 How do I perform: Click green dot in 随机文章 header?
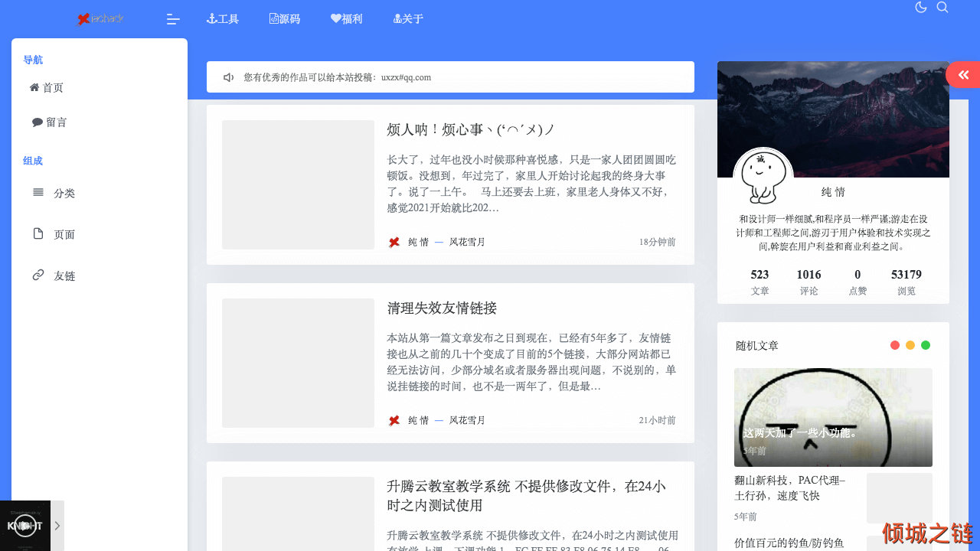[926, 345]
